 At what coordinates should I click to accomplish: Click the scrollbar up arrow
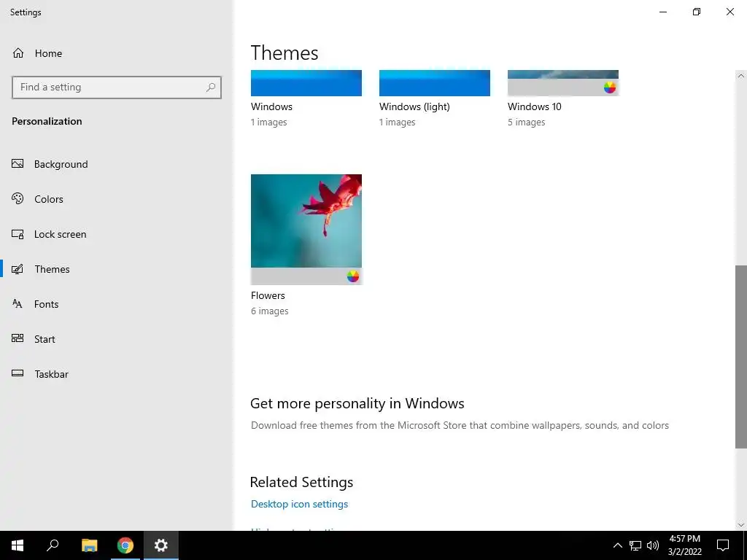pos(741,75)
